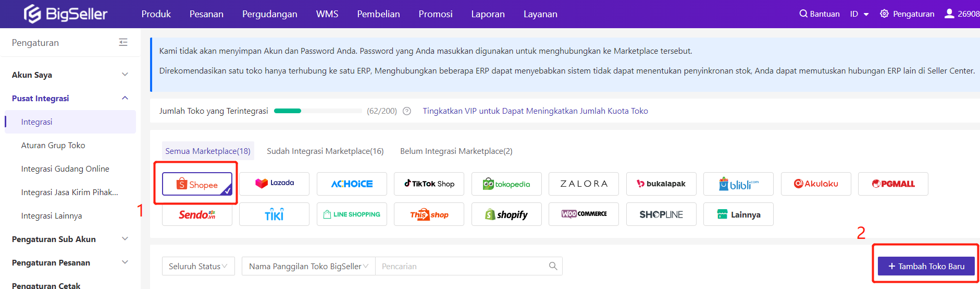Open the Layanan menu
This screenshot has height=289, width=980.
tap(540, 14)
